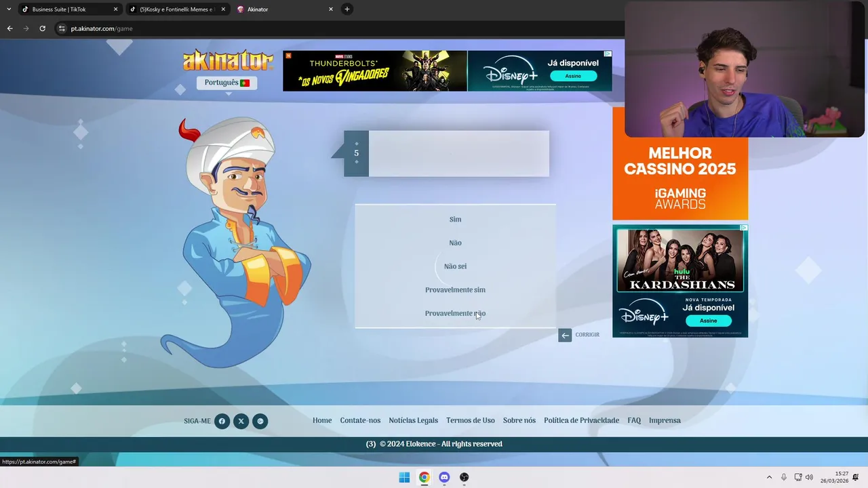View site information icon in address bar
Image resolution: width=868 pixels, height=488 pixels.
[62, 28]
